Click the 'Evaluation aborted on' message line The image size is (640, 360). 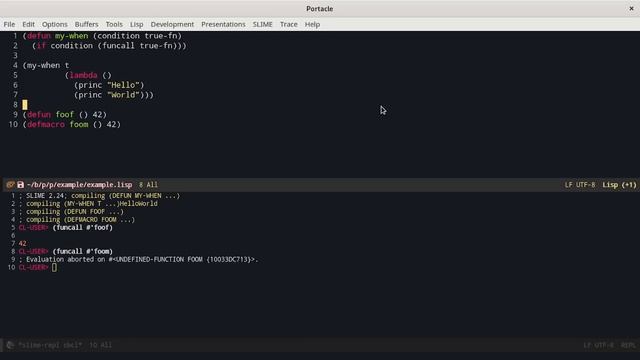pos(139,260)
